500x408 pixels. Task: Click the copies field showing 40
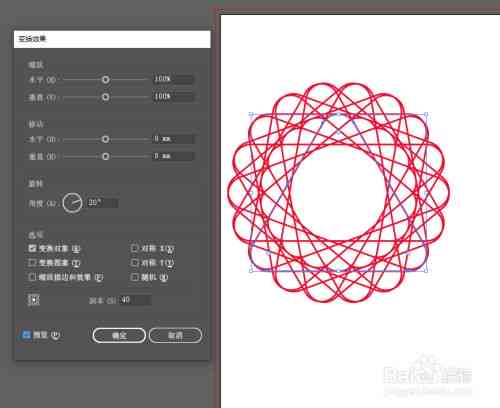(x=136, y=300)
